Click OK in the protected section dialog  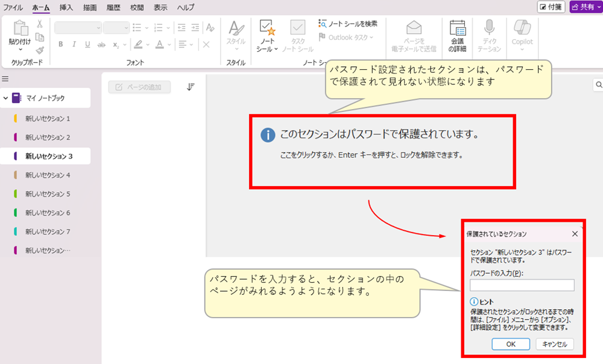(510, 344)
